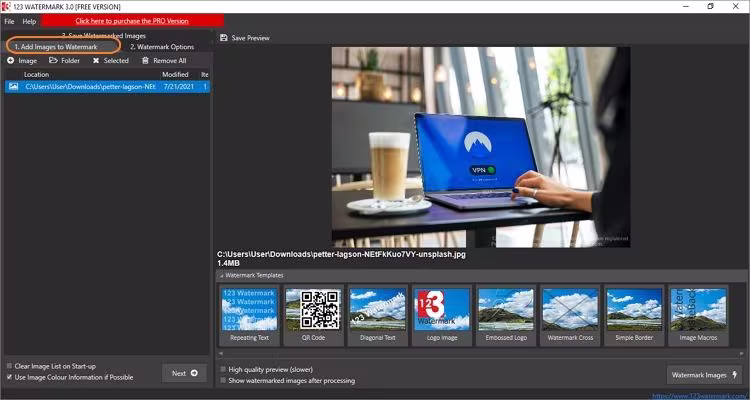Image resolution: width=750 pixels, height=400 pixels.
Task: Switch to 1. Add Images to Watermark tab
Action: [55, 47]
